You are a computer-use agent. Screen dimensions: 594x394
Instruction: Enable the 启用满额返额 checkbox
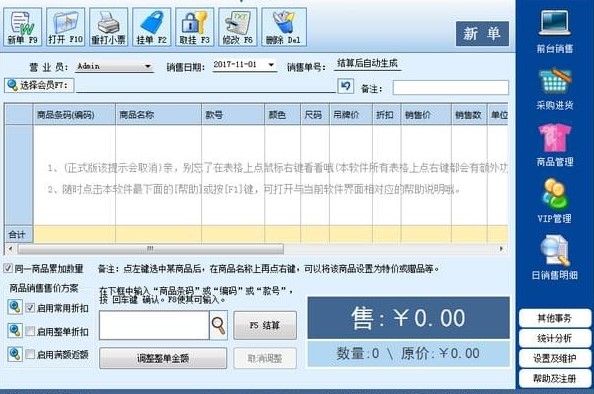coord(30,354)
